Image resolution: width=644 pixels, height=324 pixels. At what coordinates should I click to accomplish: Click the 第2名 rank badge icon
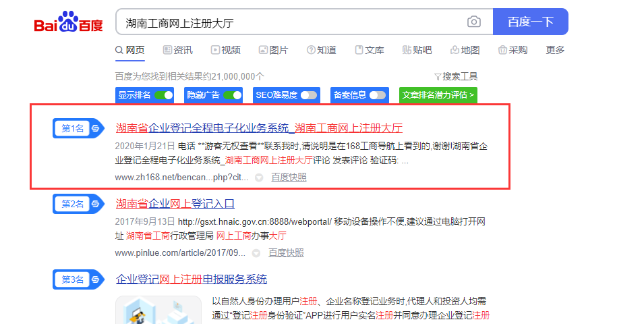pyautogui.click(x=78, y=204)
